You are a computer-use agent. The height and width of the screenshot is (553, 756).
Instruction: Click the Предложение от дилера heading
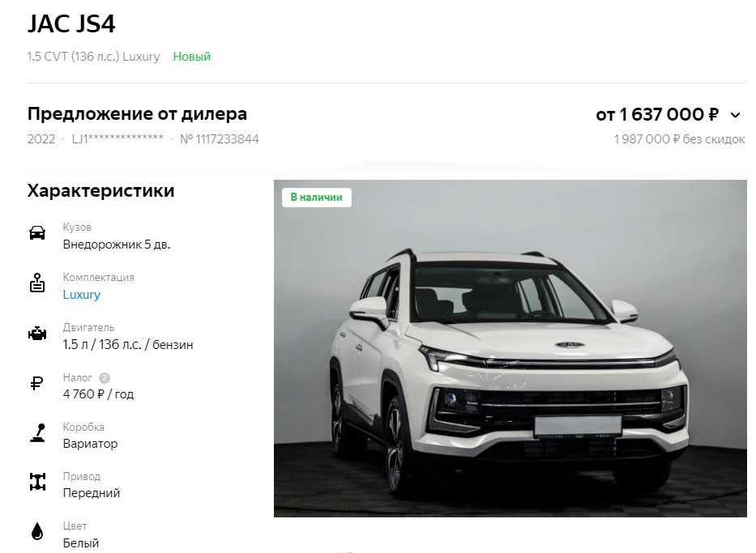pyautogui.click(x=138, y=114)
